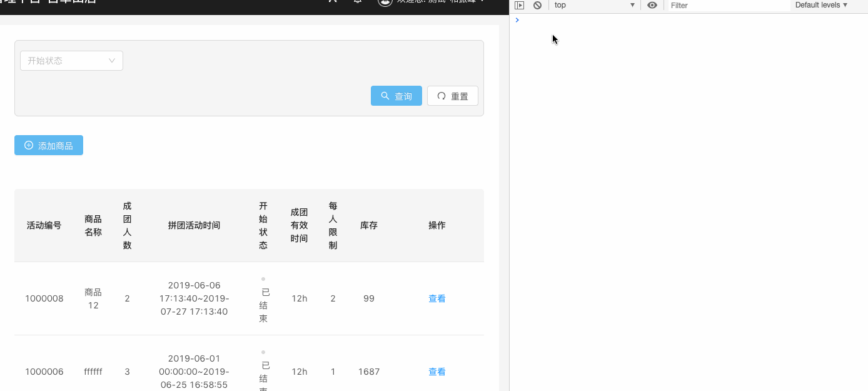This screenshot has width=868, height=391.
Task: Click the 12h validity cell in row 1000008
Action: click(299, 298)
